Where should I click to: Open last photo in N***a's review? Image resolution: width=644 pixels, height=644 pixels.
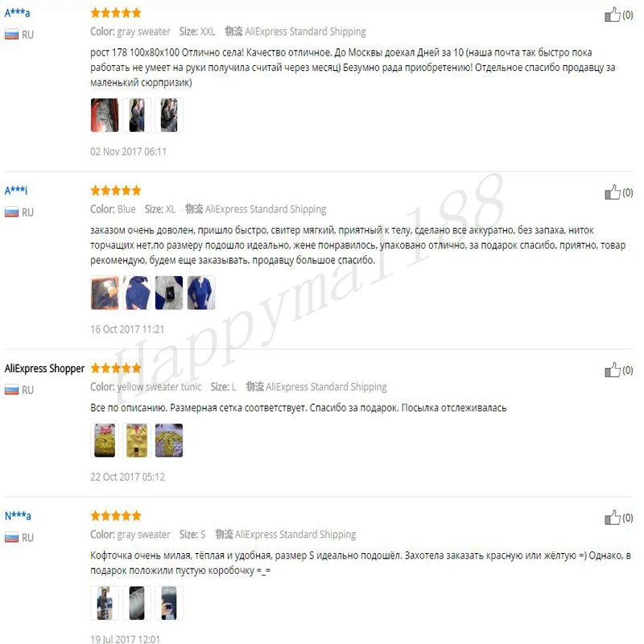(169, 603)
